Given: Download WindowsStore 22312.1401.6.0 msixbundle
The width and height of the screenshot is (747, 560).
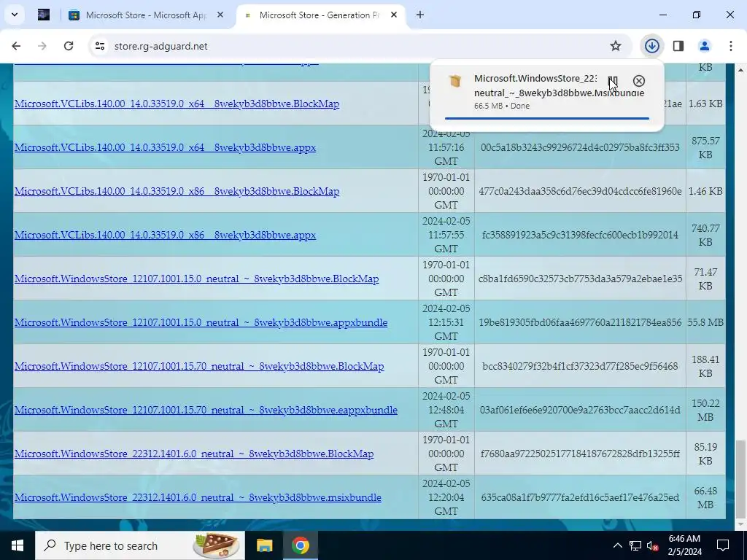Looking at the screenshot, I should (x=198, y=498).
